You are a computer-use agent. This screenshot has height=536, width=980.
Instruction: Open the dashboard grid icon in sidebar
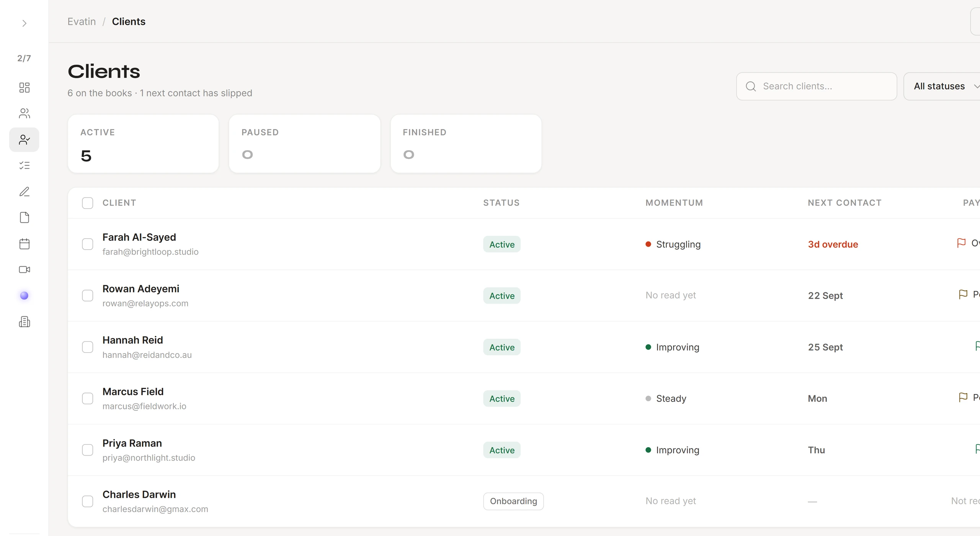pos(24,87)
